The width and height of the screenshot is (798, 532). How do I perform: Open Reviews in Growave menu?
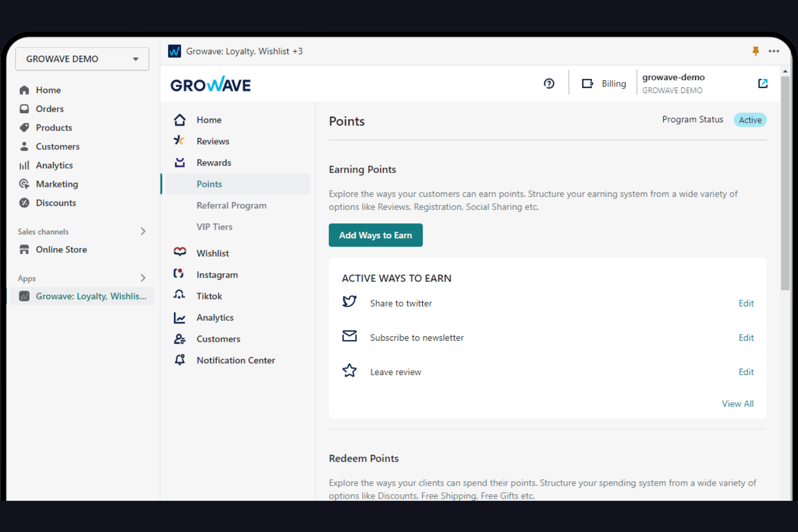pyautogui.click(x=213, y=141)
